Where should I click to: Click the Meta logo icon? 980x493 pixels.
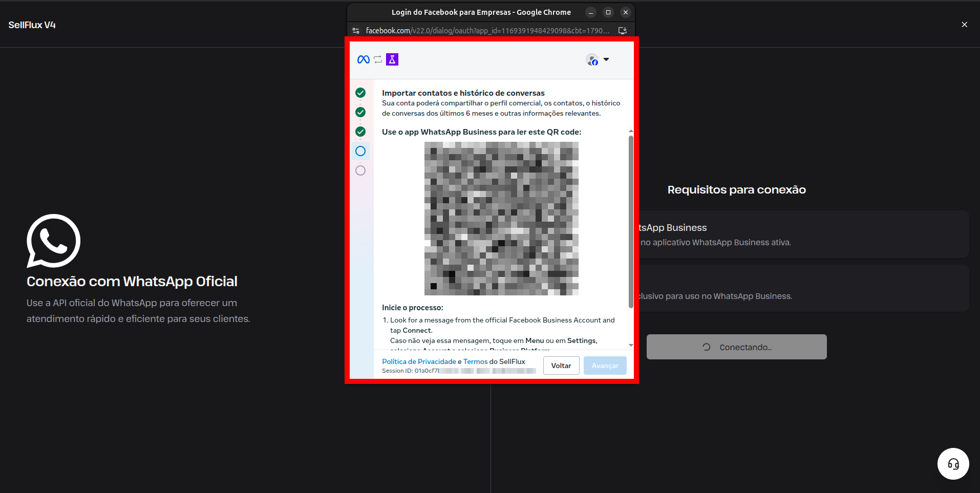(x=364, y=59)
